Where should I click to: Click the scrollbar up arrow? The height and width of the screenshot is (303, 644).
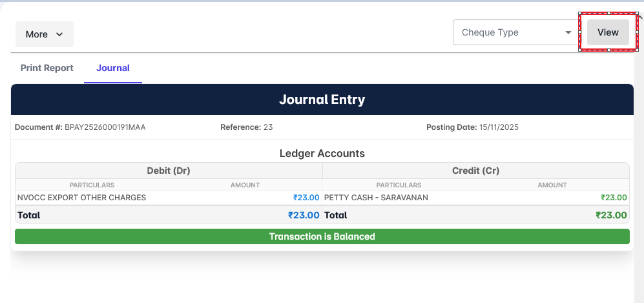coord(639,18)
